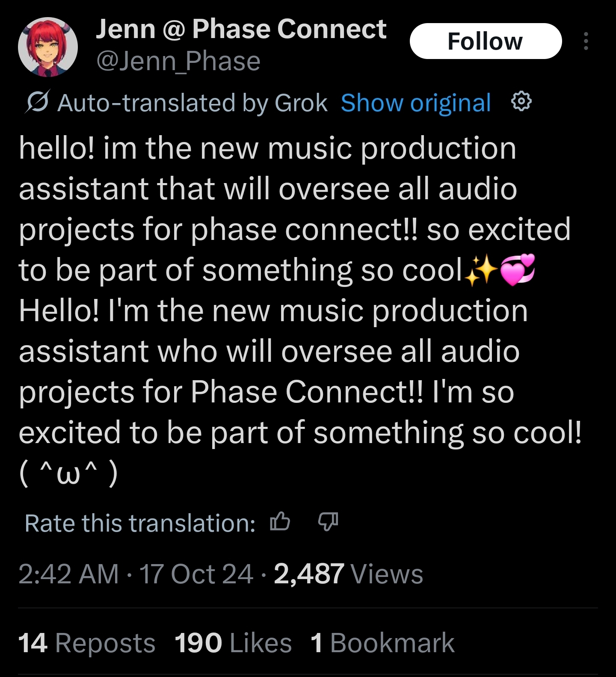616x677 pixels.
Task: Open the 1 Bookmark count
Action: pos(382,643)
